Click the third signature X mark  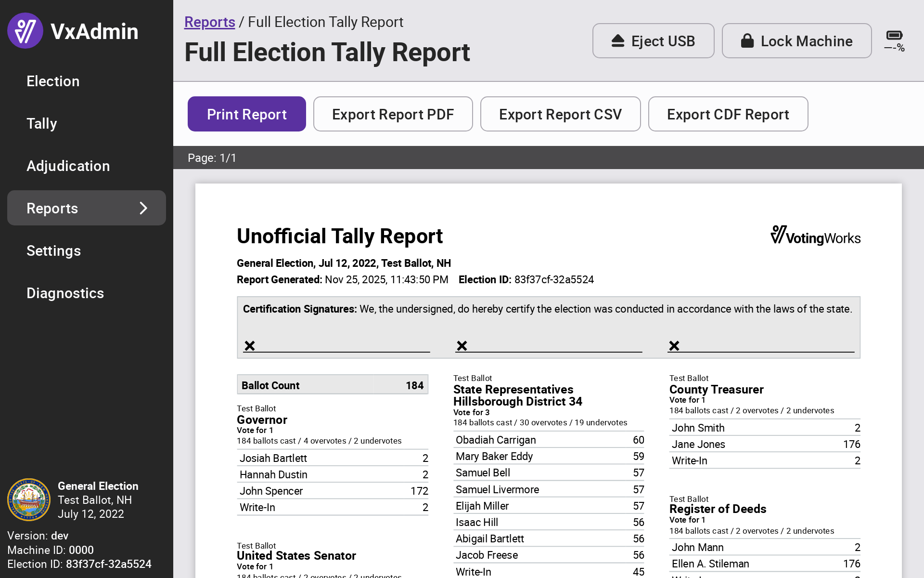(674, 345)
